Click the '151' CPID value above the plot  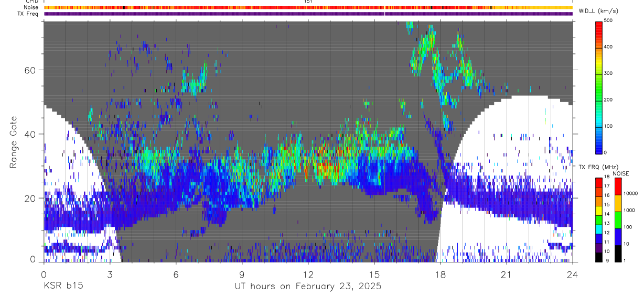pos(308,2)
